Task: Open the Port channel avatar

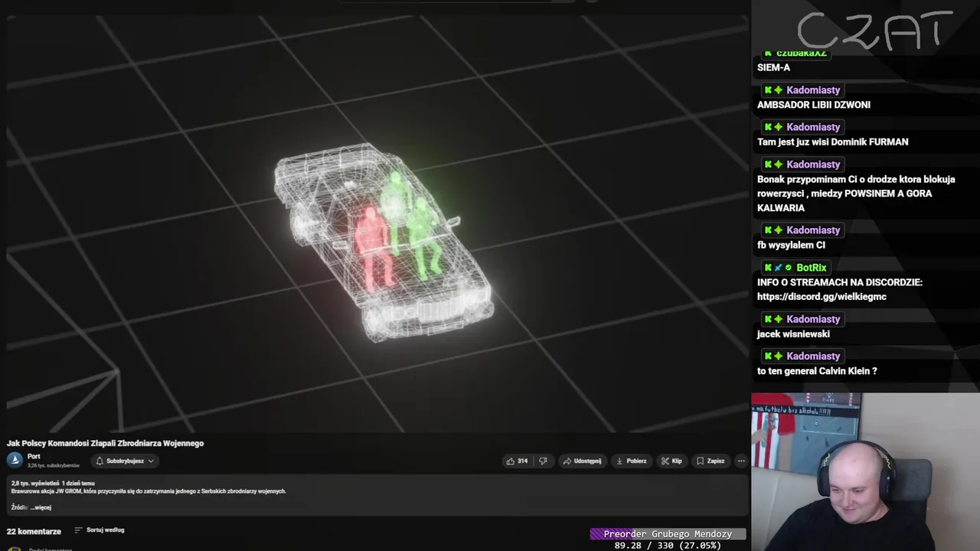Action: (x=15, y=460)
